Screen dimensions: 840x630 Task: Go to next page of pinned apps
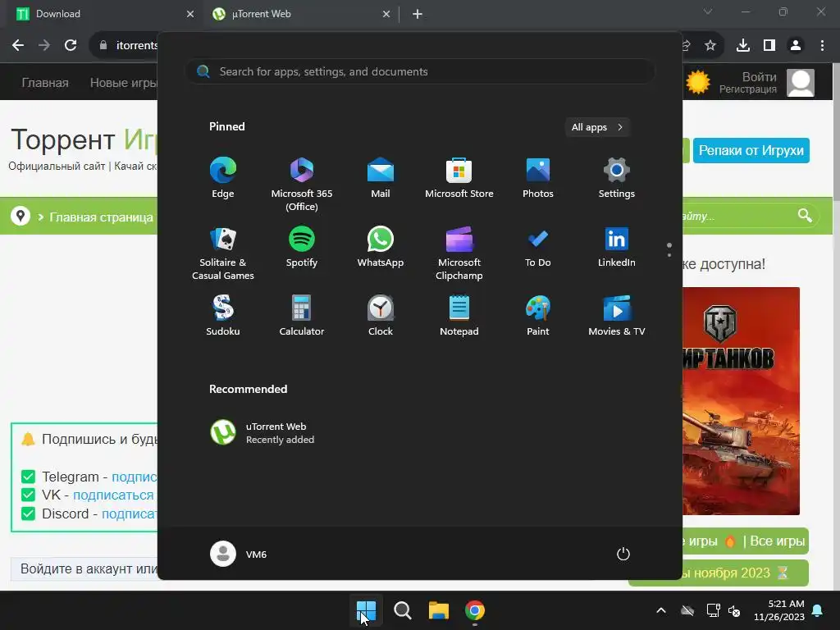pos(669,255)
